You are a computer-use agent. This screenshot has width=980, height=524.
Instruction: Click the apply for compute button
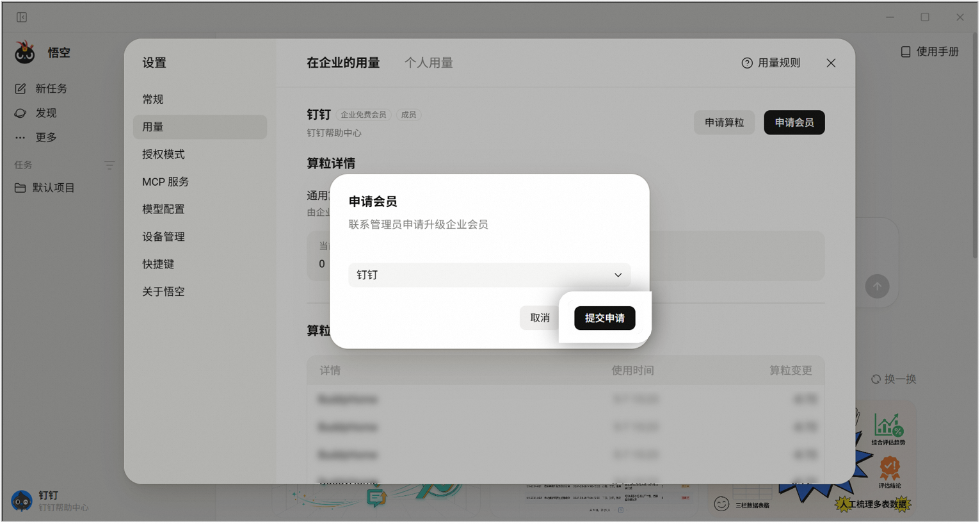(724, 122)
